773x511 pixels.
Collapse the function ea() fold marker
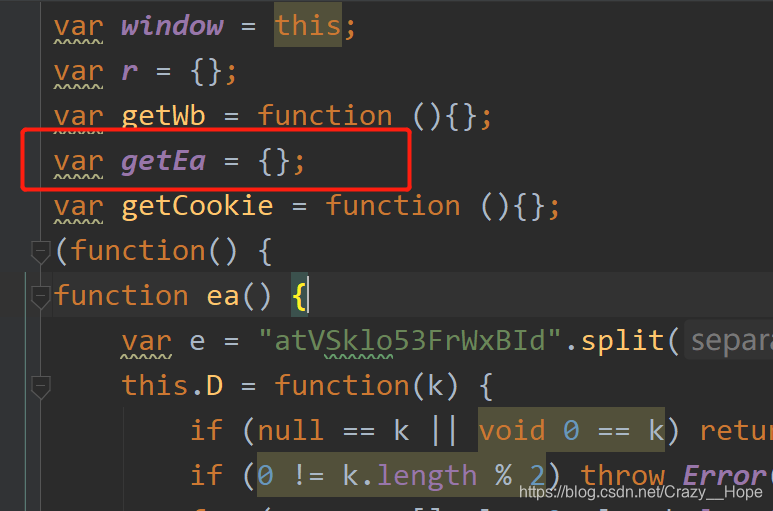coord(40,297)
